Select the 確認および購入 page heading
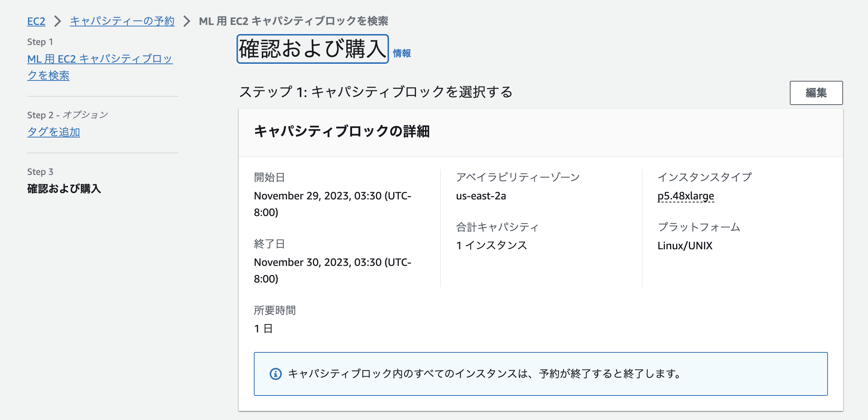Image resolution: width=868 pixels, height=420 pixels. [x=312, y=48]
